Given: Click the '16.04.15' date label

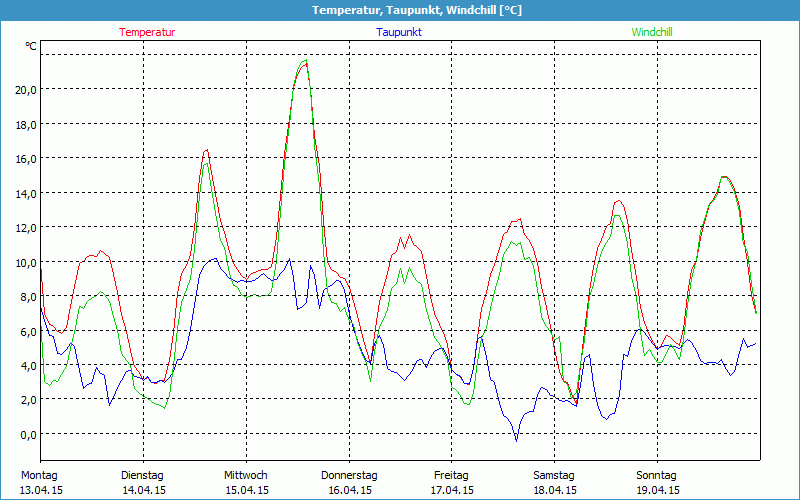Looking at the screenshot, I should (x=350, y=490).
